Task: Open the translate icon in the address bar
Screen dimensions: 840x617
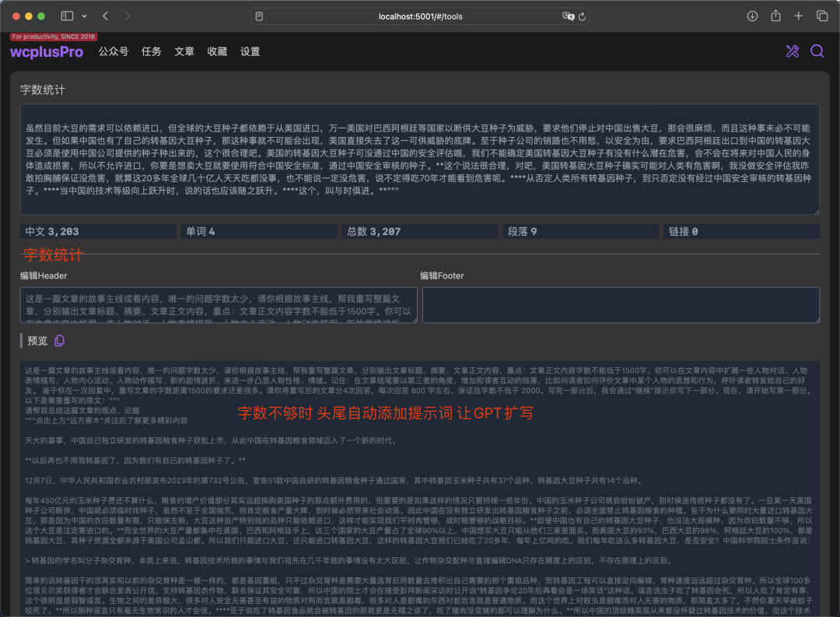Action: pyautogui.click(x=568, y=16)
